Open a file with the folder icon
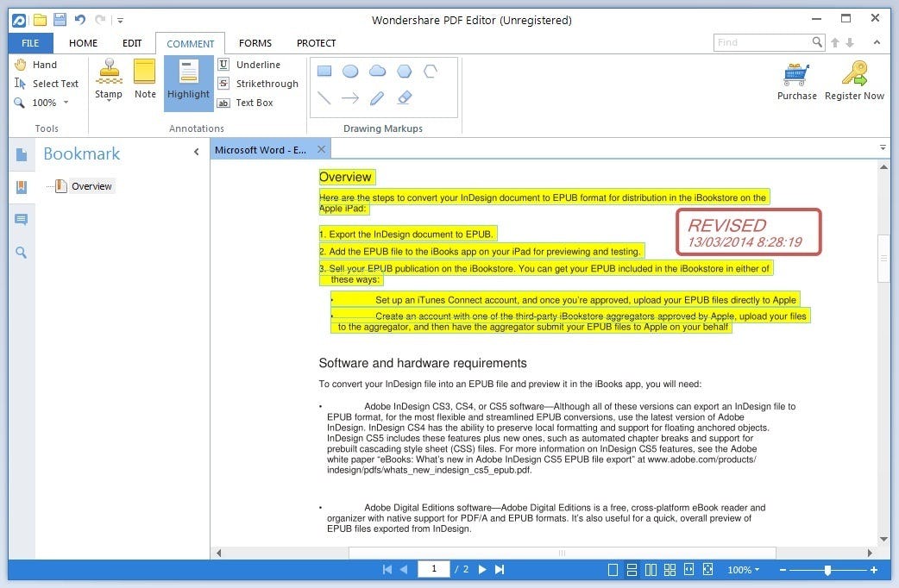Image resolution: width=899 pixels, height=588 pixels. point(40,20)
